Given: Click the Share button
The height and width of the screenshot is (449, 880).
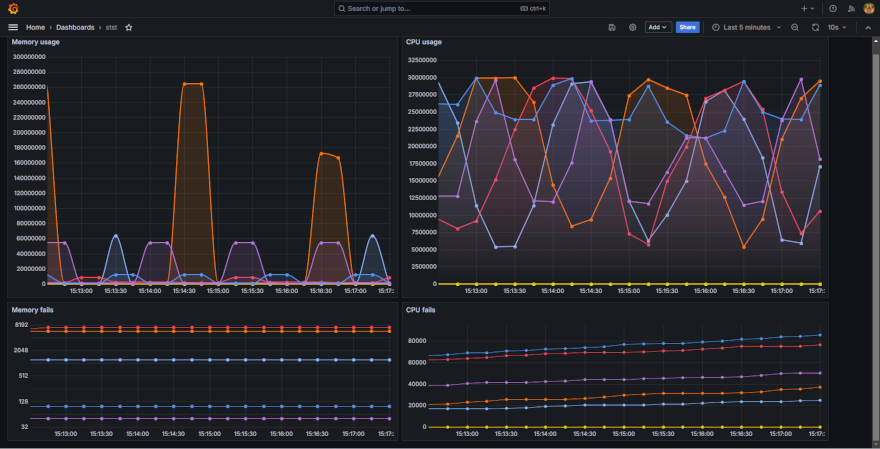Looking at the screenshot, I should 687,27.
